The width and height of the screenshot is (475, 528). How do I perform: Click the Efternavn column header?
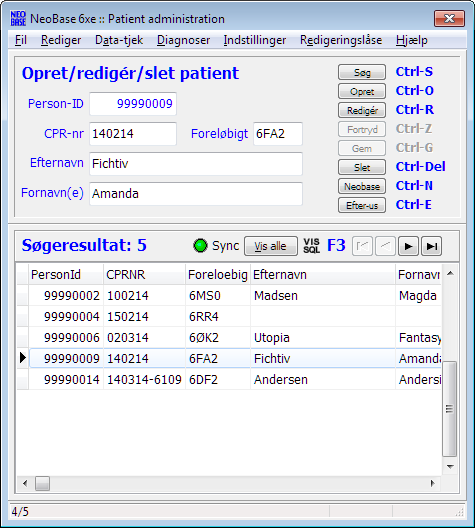coord(323,274)
